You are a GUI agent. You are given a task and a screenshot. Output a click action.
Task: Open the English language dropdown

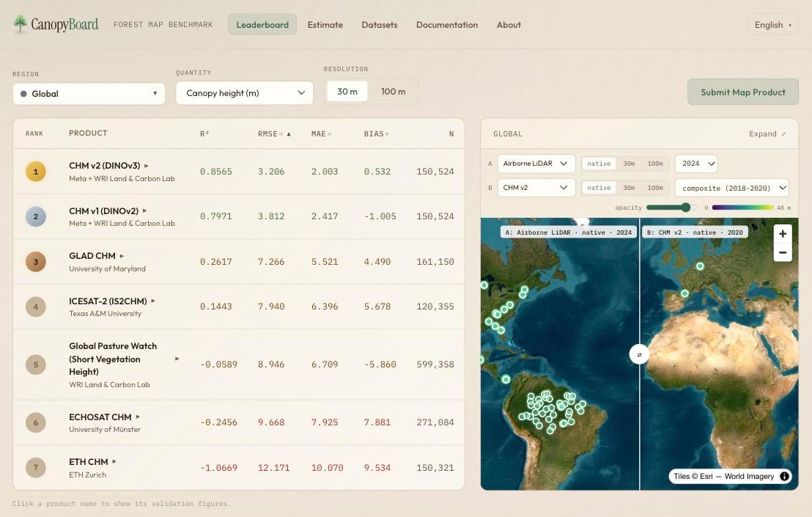point(772,25)
